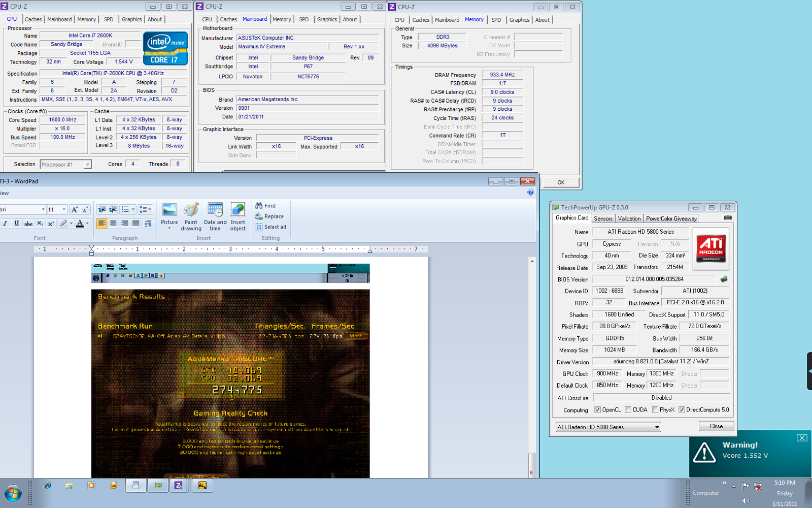Click the text highlight color pen

63,224
